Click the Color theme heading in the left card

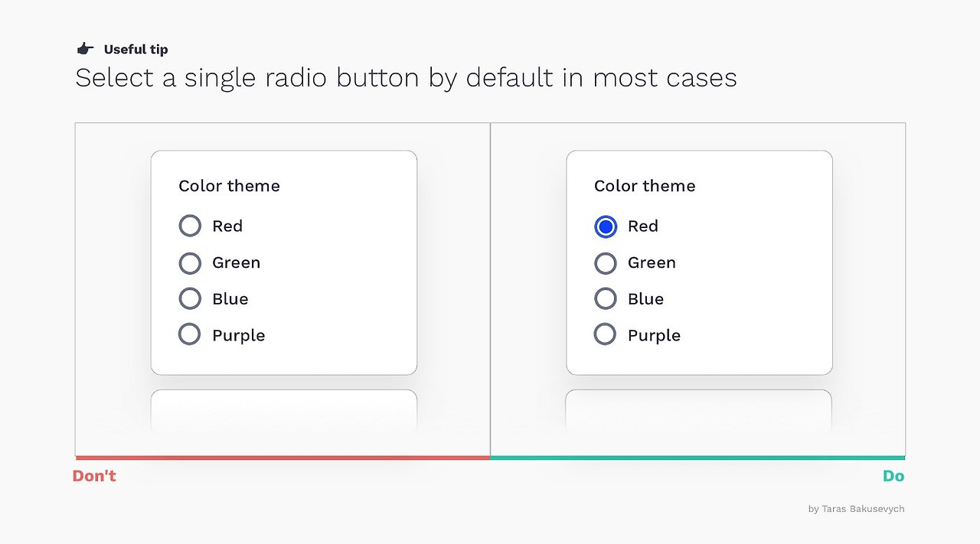[229, 186]
